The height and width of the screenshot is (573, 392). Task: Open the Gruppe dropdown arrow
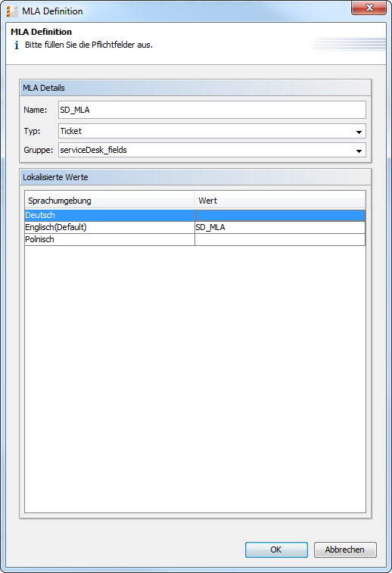coord(359,151)
